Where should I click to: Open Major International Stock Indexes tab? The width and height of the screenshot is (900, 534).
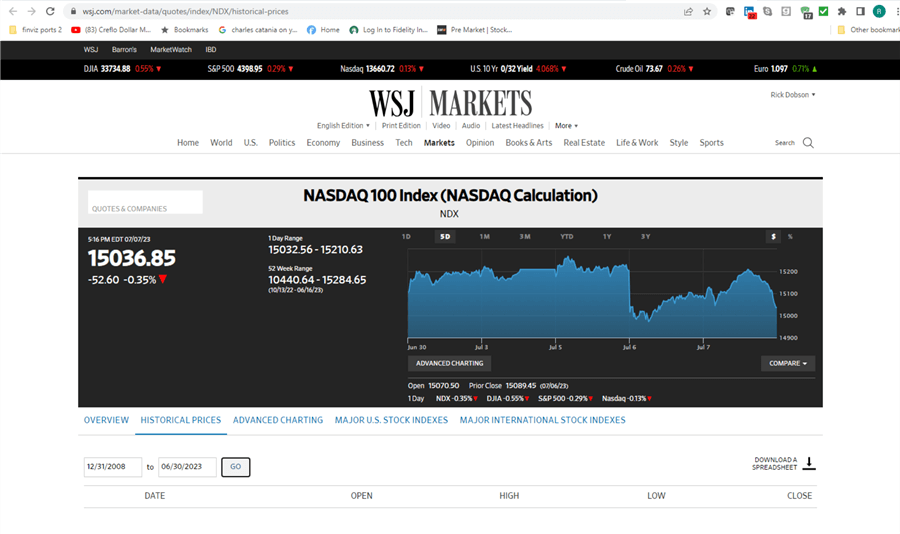coord(542,420)
